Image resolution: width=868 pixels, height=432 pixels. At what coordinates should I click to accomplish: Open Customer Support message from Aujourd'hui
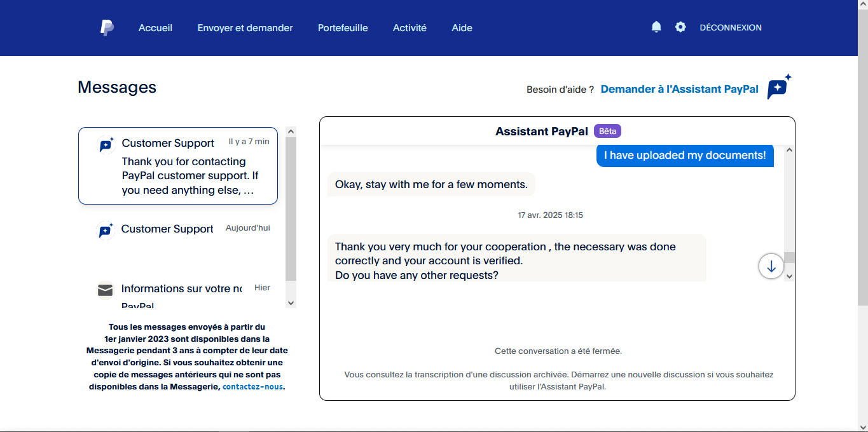point(178,238)
